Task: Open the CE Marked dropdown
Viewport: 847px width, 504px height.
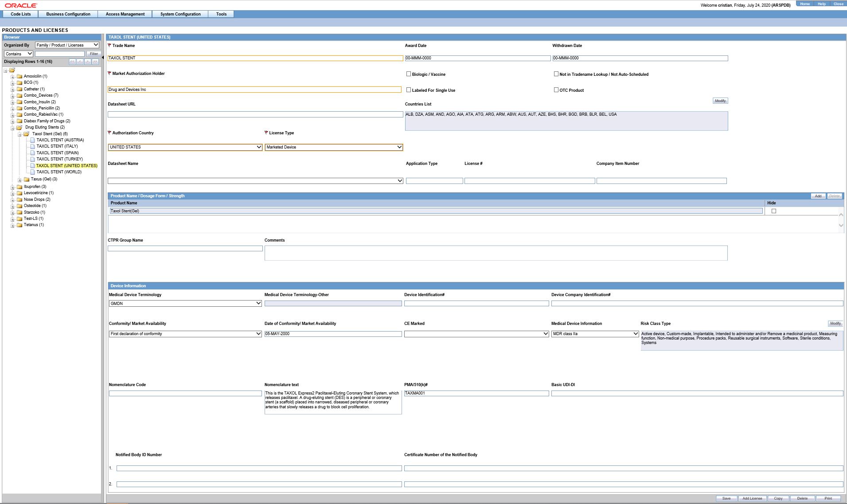Action: click(x=477, y=334)
